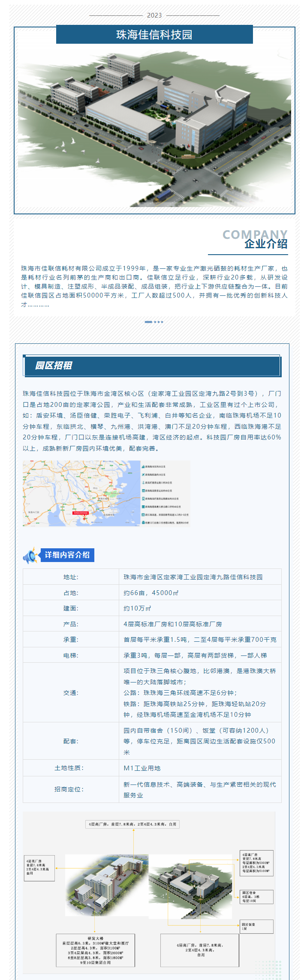Open the left R&D building rendering

(107, 885)
